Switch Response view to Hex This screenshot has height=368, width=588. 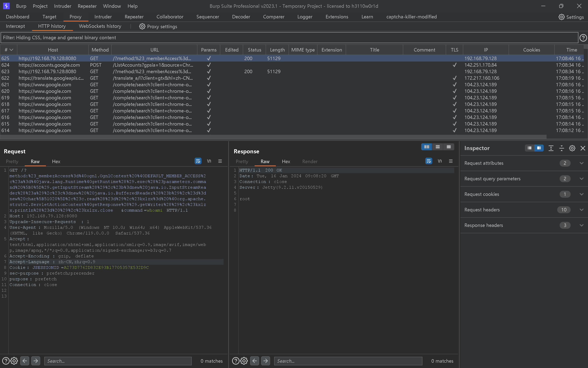[286, 161]
